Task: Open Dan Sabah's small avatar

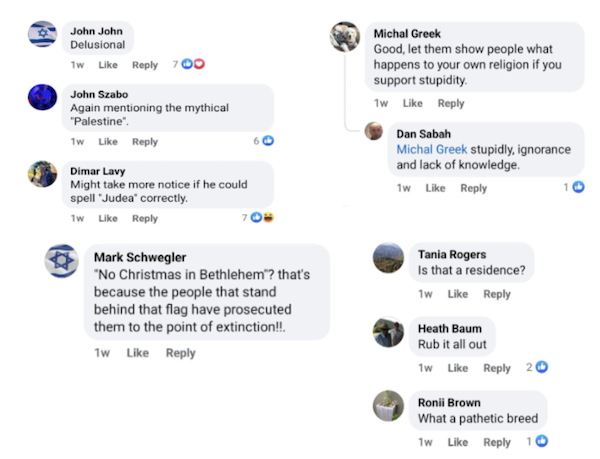Action: tap(374, 131)
